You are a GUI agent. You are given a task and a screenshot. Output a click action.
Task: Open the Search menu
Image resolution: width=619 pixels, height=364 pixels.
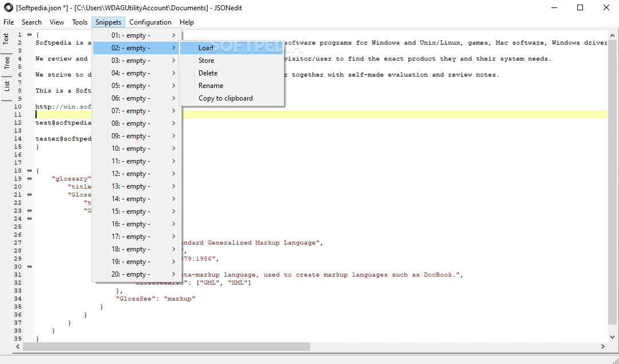(x=31, y=22)
